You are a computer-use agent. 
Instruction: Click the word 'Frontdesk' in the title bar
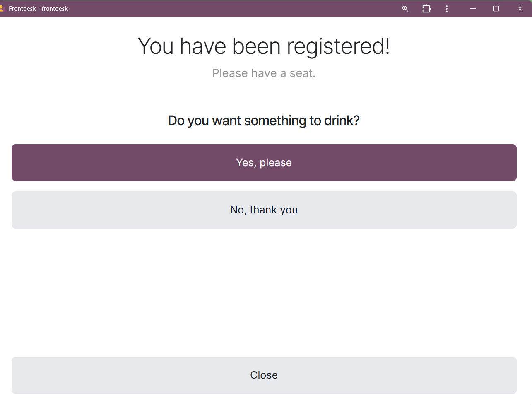pyautogui.click(x=22, y=9)
